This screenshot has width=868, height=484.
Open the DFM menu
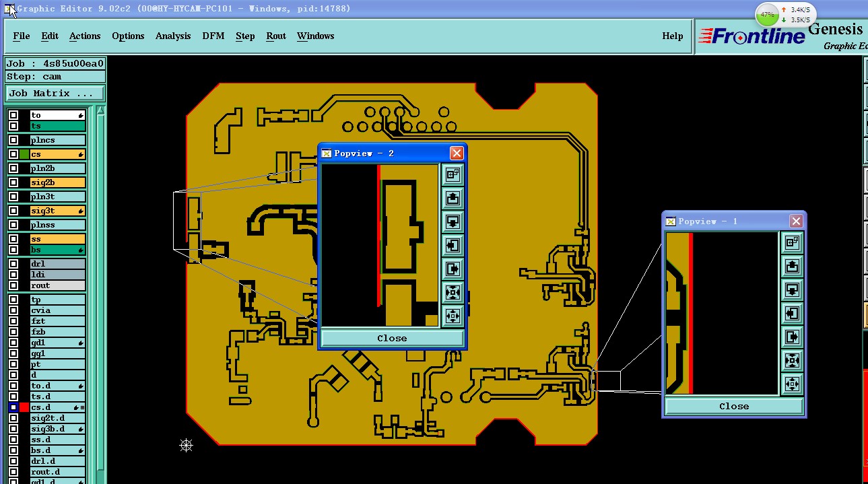[x=213, y=36]
